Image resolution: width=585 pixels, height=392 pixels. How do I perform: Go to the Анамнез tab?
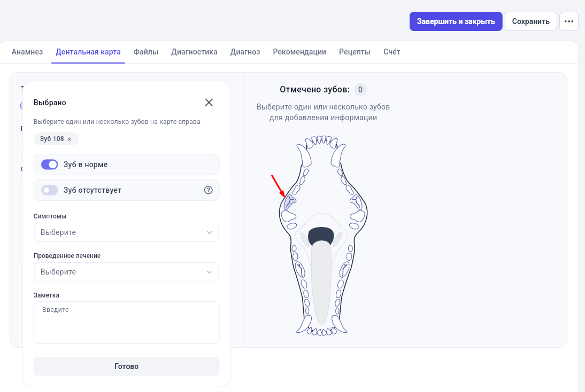(27, 52)
